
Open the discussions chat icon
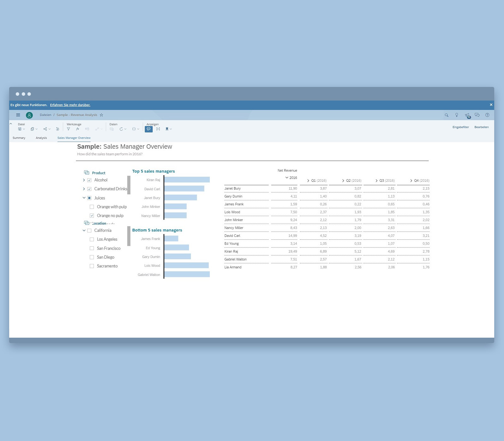(x=477, y=115)
